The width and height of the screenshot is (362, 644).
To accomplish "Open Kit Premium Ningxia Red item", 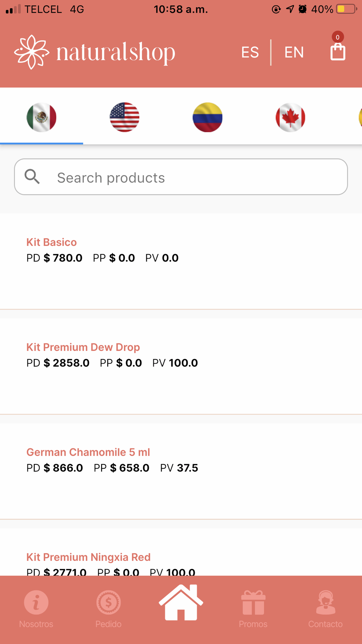I will 88,557.
